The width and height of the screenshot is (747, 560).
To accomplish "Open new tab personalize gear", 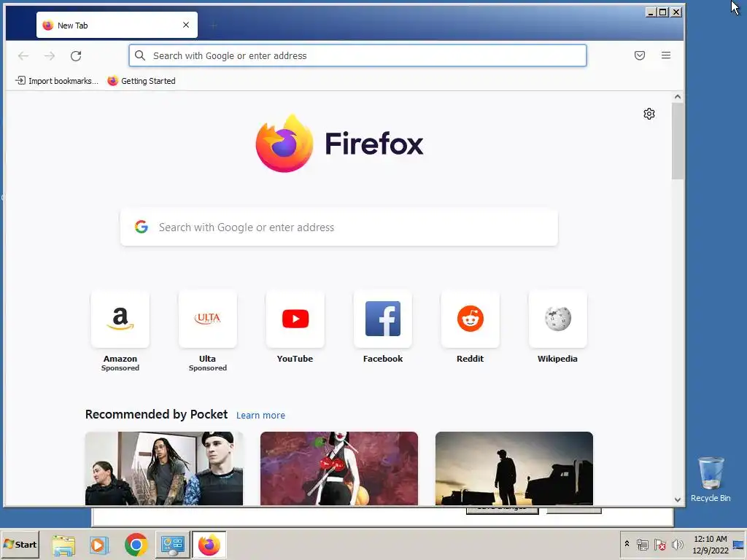I will pyautogui.click(x=649, y=114).
